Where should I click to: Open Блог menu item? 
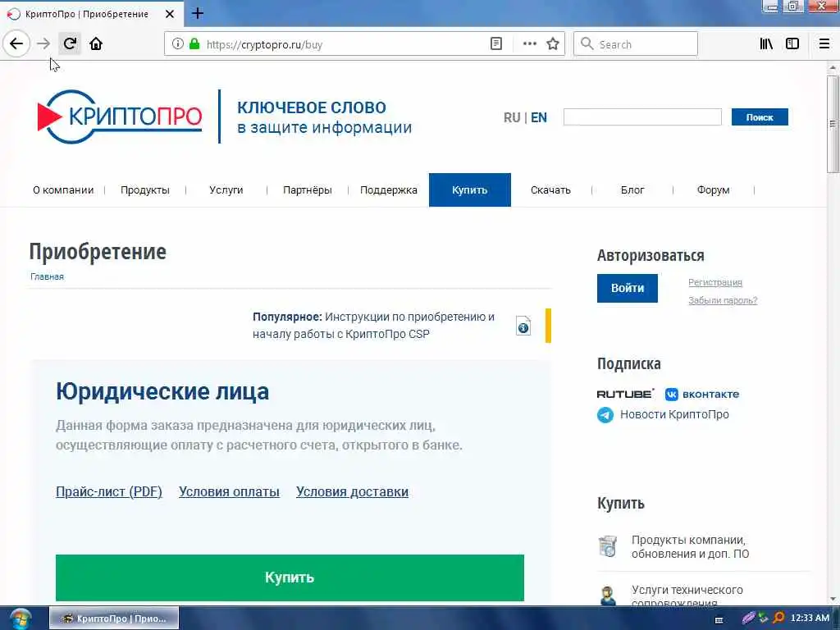coord(632,190)
